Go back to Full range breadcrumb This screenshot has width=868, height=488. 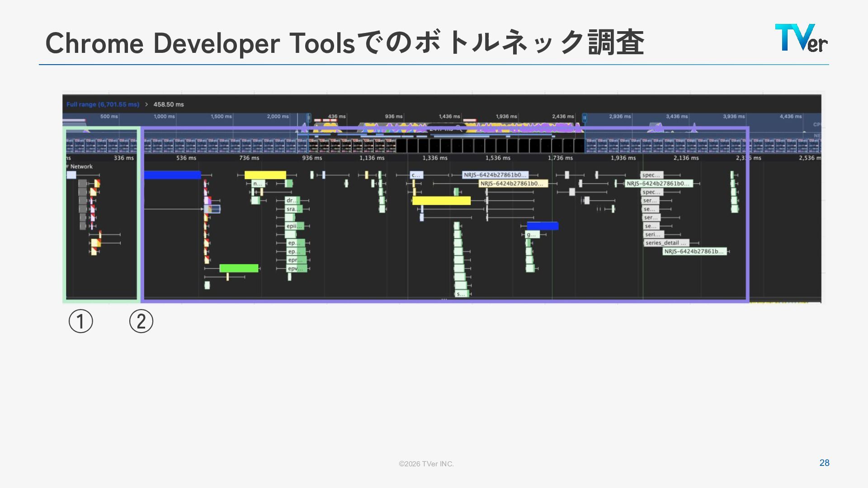pos(103,104)
